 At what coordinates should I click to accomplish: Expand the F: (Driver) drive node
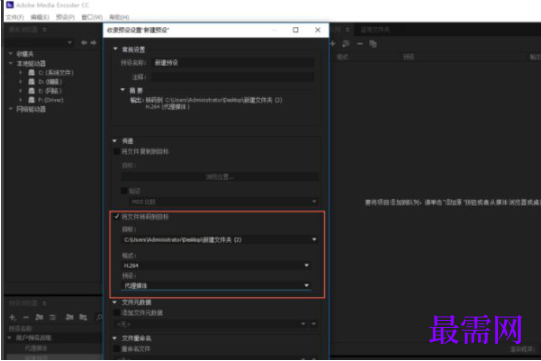coord(21,100)
